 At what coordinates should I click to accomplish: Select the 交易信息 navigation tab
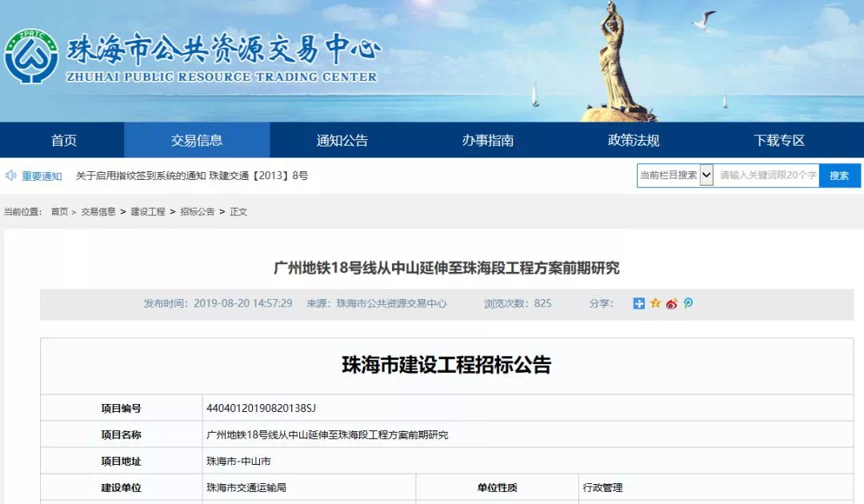[197, 140]
